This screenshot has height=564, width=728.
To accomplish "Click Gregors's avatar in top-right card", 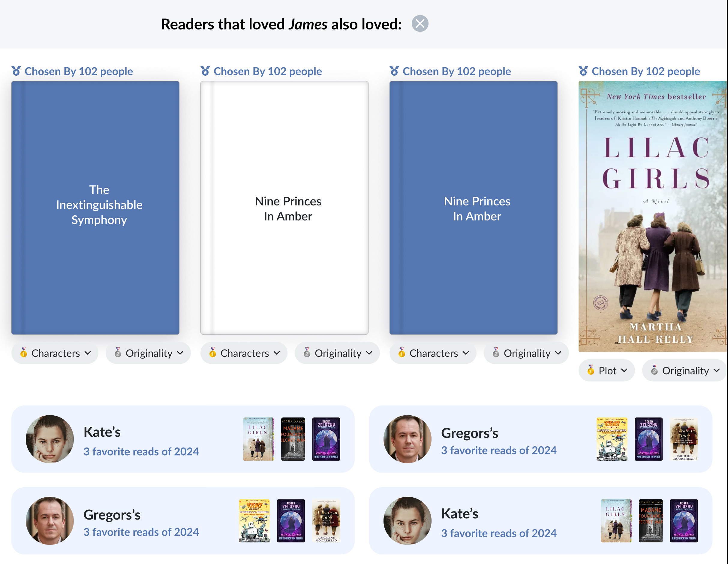I will coord(407,438).
